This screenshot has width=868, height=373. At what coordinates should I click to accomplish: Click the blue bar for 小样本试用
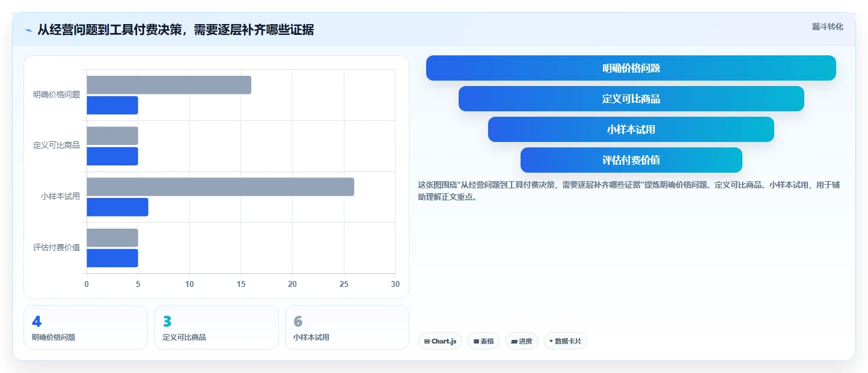pos(117,207)
